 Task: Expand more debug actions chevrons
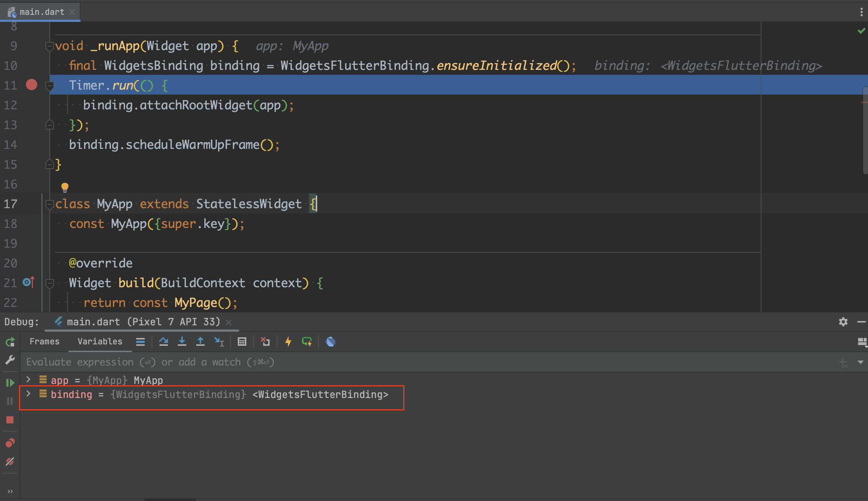click(x=10, y=491)
